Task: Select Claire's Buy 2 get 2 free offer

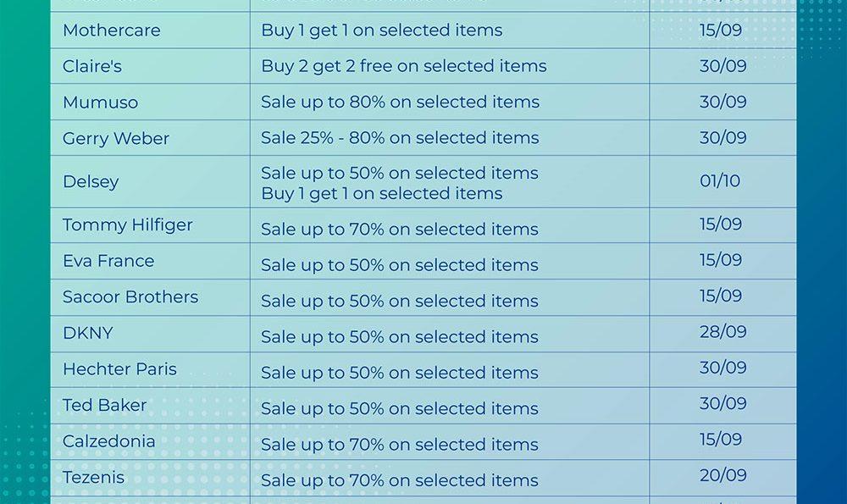Action: tap(403, 66)
